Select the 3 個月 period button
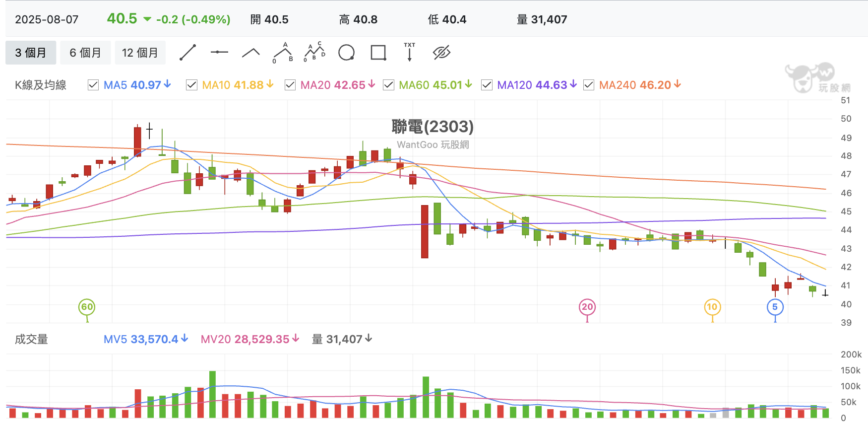The width and height of the screenshot is (868, 426). pos(31,53)
